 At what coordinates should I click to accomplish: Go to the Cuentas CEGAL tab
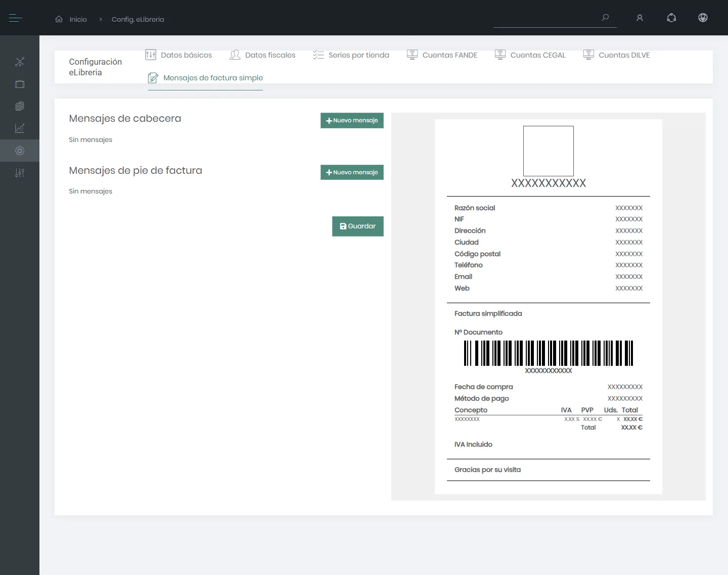530,55
